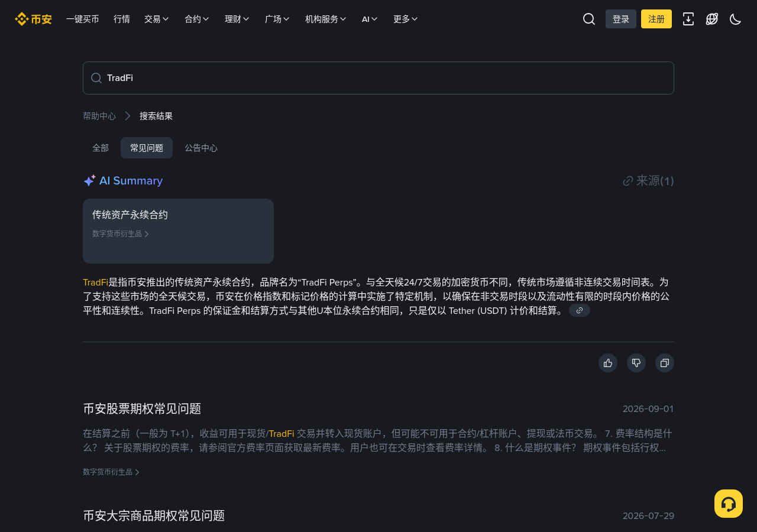Focus the TradFi search input field
757x532 pixels.
pyautogui.click(x=378, y=78)
